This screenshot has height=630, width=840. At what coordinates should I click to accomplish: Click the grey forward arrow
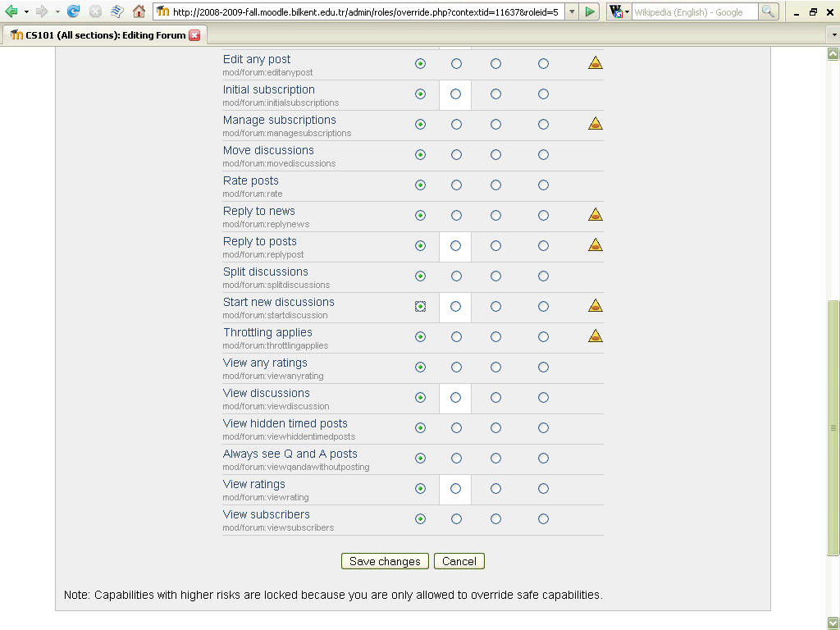coord(42,11)
